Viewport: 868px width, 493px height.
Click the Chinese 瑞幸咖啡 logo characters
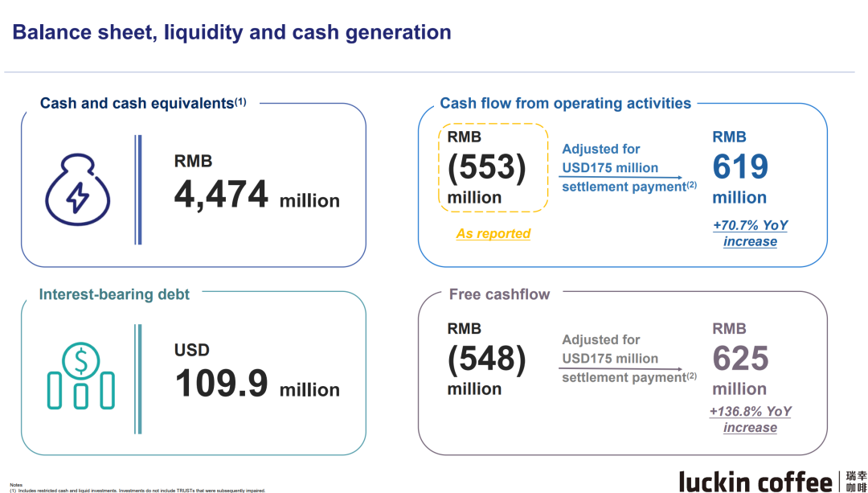855,481
